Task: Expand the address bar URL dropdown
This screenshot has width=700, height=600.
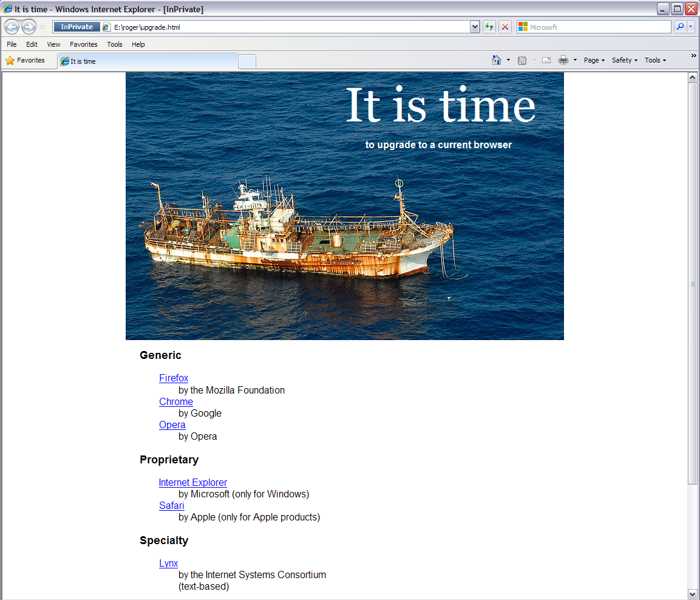Action: point(475,27)
